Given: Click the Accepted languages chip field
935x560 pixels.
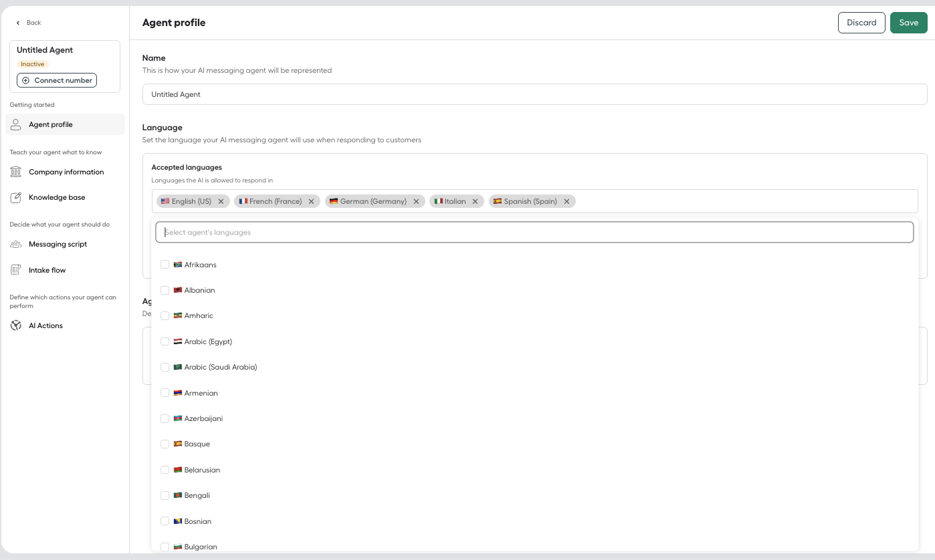Looking at the screenshot, I should click(534, 201).
